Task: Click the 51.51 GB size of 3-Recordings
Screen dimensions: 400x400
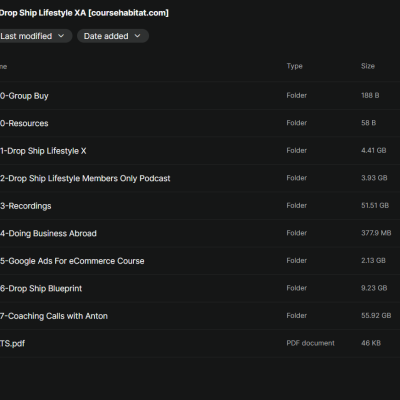Action: 375,205
